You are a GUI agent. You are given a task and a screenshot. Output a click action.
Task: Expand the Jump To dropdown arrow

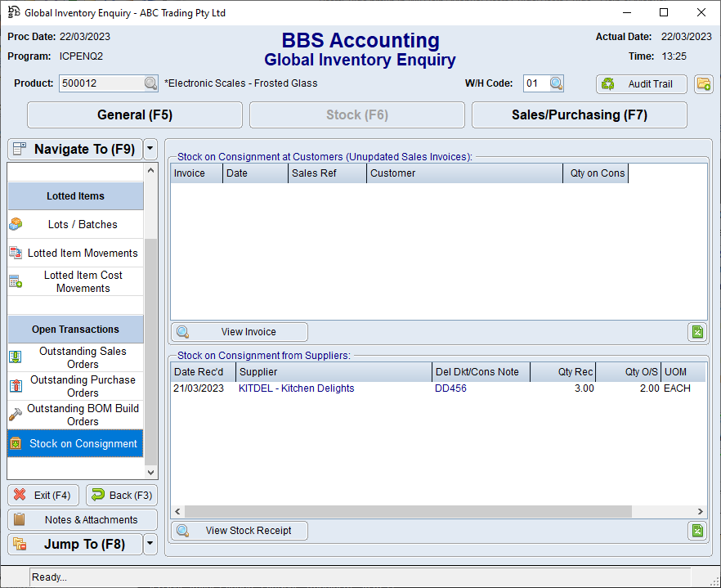[x=150, y=544]
